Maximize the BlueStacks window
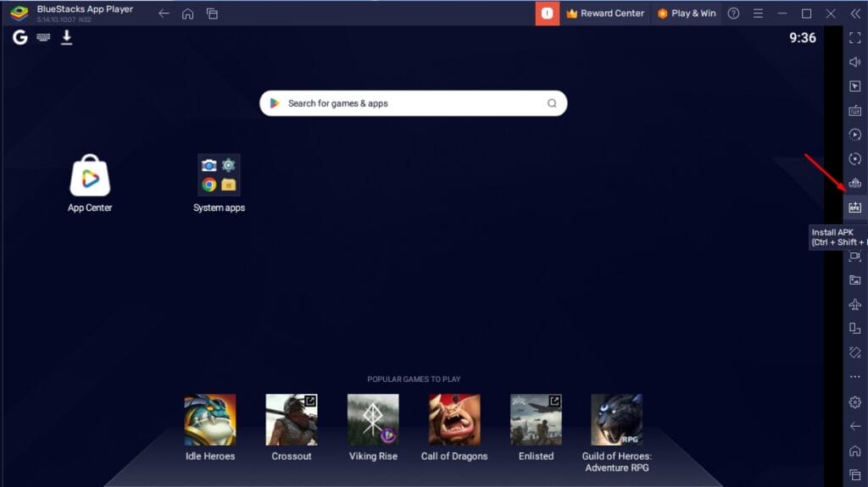 [807, 14]
